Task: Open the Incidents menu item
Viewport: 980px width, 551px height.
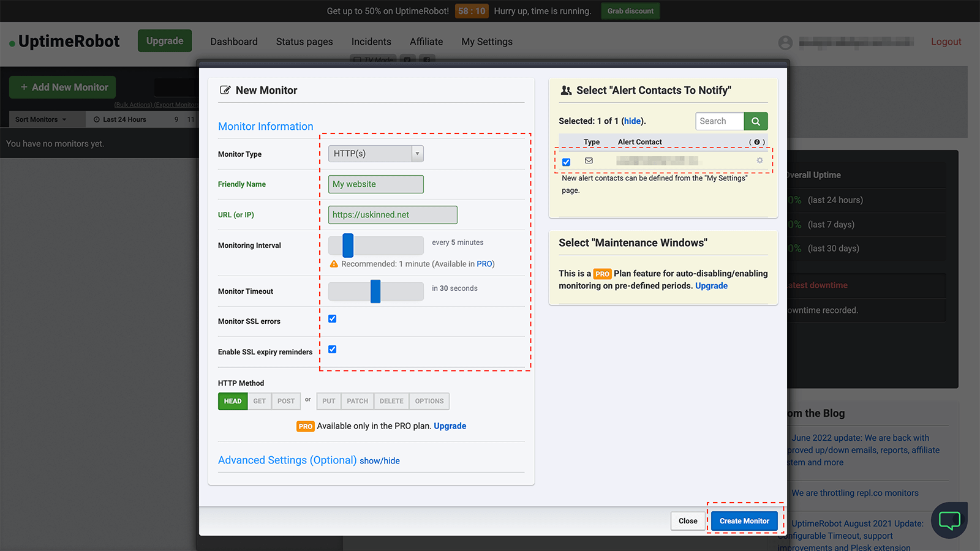Action: (371, 42)
